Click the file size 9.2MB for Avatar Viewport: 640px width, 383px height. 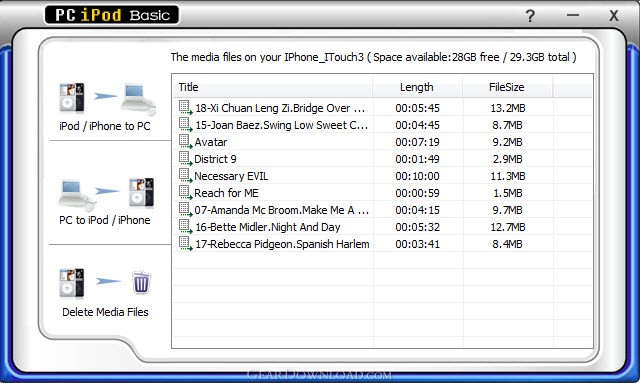coord(507,142)
